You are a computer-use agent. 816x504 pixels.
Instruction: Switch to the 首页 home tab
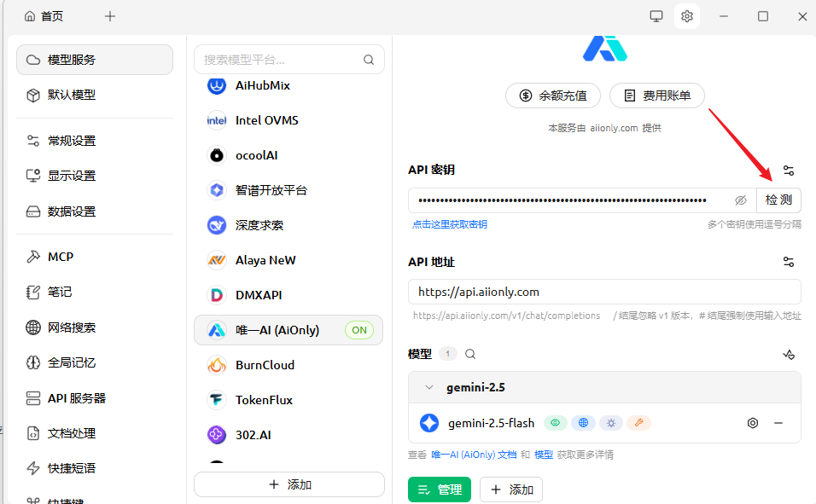[x=44, y=16]
